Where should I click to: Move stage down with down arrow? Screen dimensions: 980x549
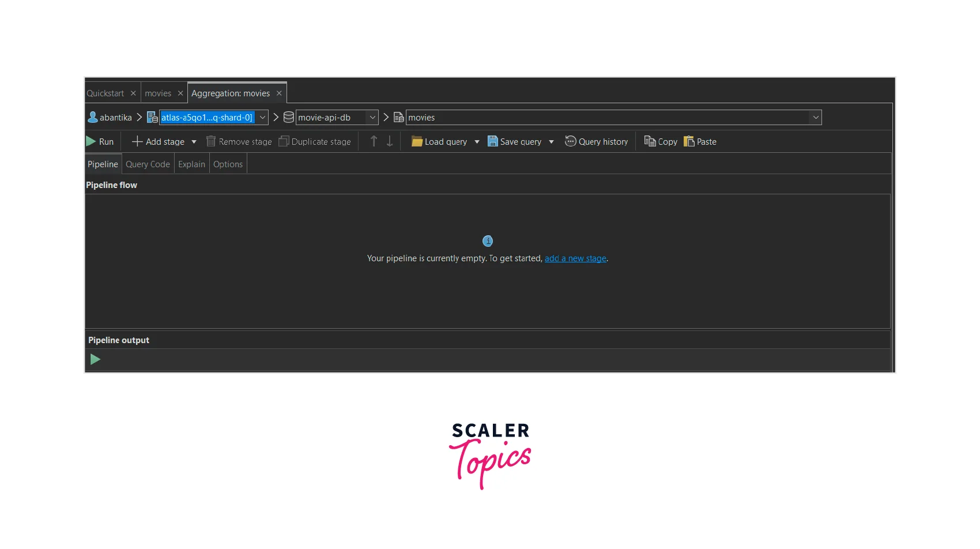tap(390, 141)
